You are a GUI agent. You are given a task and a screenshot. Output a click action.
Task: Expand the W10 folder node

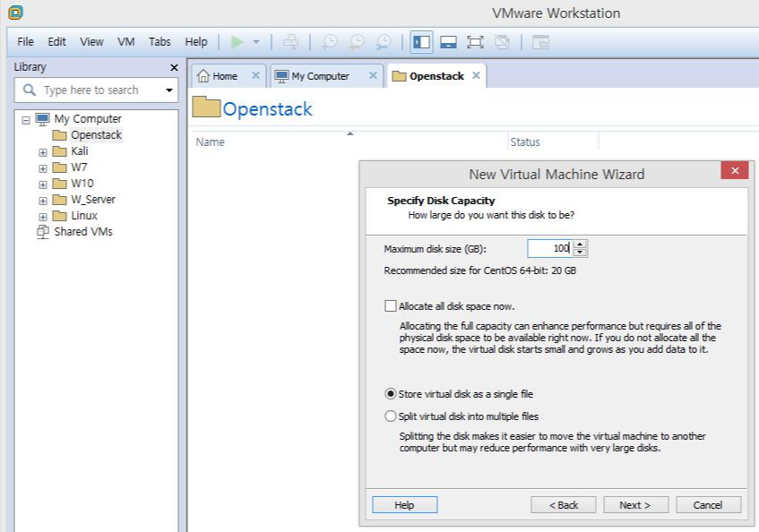coord(43,184)
